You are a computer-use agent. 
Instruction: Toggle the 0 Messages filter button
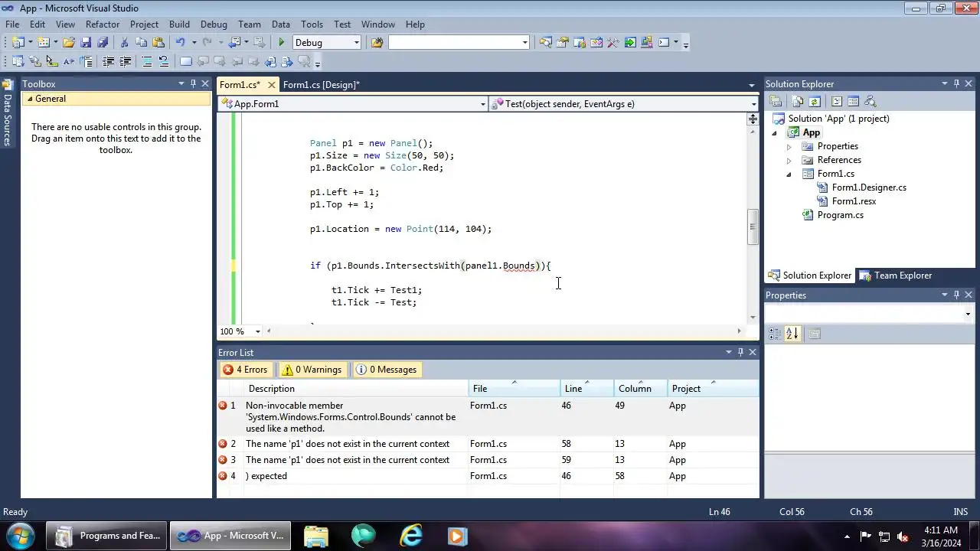[387, 370]
